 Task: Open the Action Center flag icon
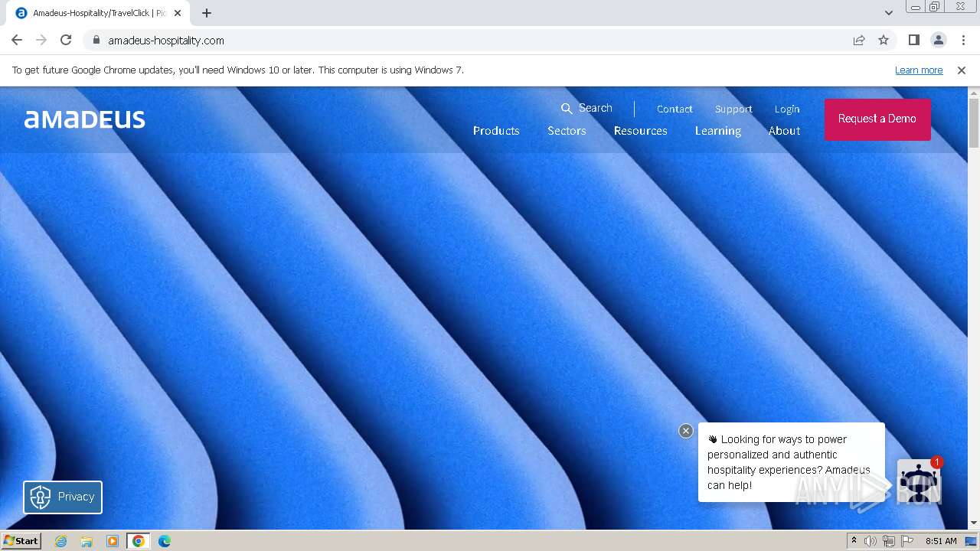point(907,541)
